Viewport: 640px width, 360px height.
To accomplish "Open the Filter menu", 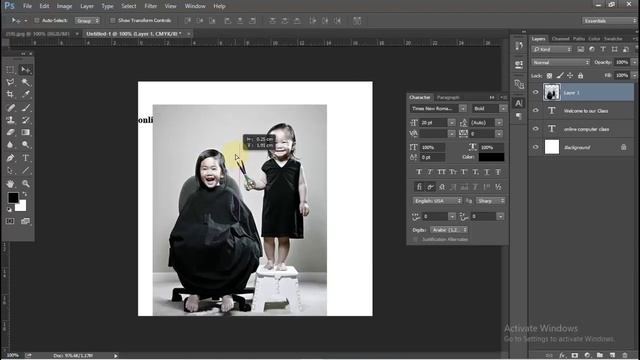I will [150, 6].
